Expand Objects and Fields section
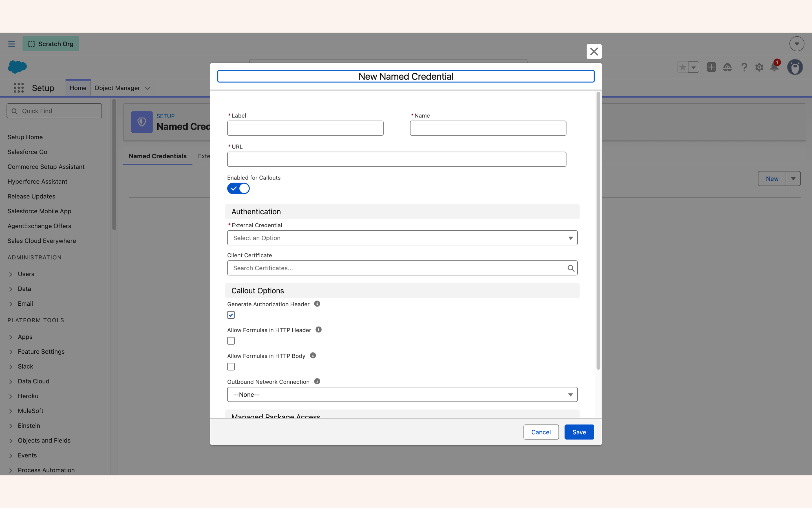 point(11,441)
